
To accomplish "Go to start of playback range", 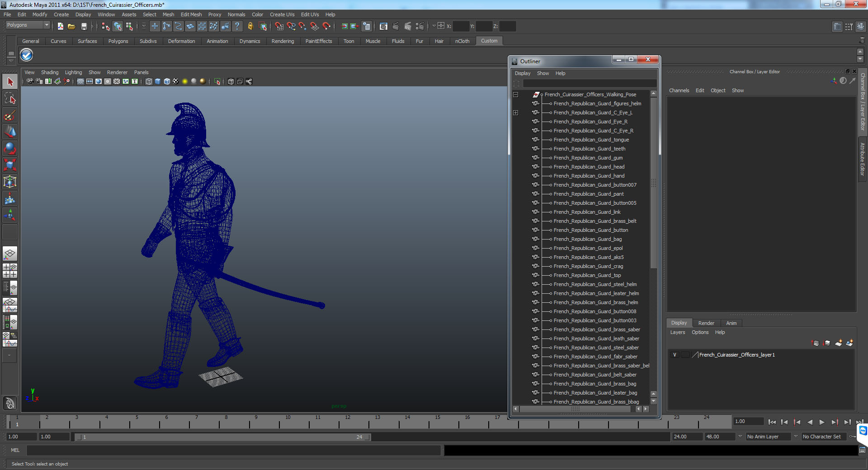I will [x=772, y=422].
